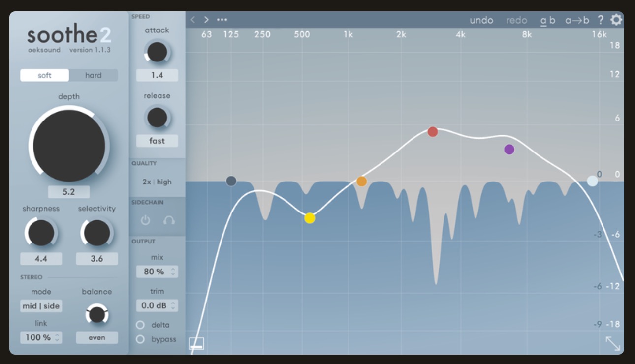Click the sharpness value field 4.4

[41, 259]
